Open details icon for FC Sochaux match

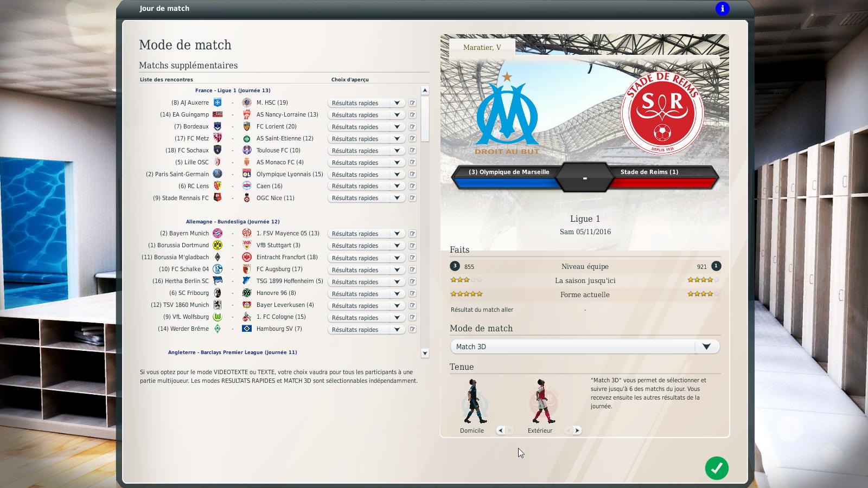(x=412, y=151)
